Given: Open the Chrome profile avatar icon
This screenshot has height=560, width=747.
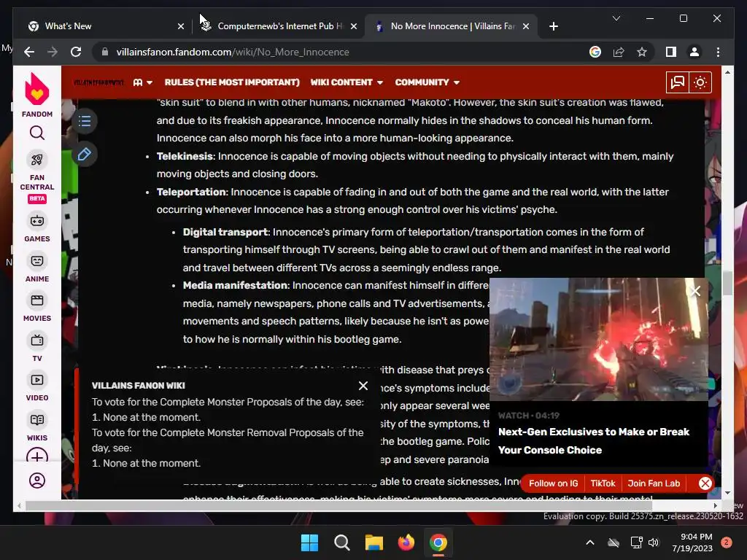Looking at the screenshot, I should pyautogui.click(x=694, y=52).
